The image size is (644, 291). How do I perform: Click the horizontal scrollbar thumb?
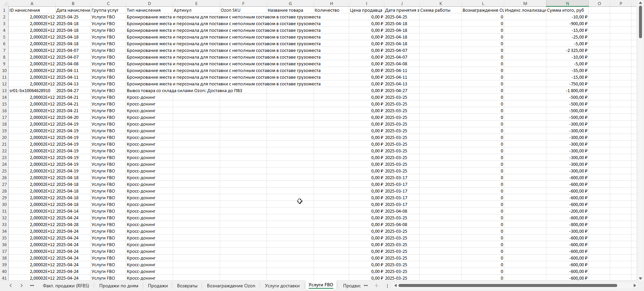point(507,286)
